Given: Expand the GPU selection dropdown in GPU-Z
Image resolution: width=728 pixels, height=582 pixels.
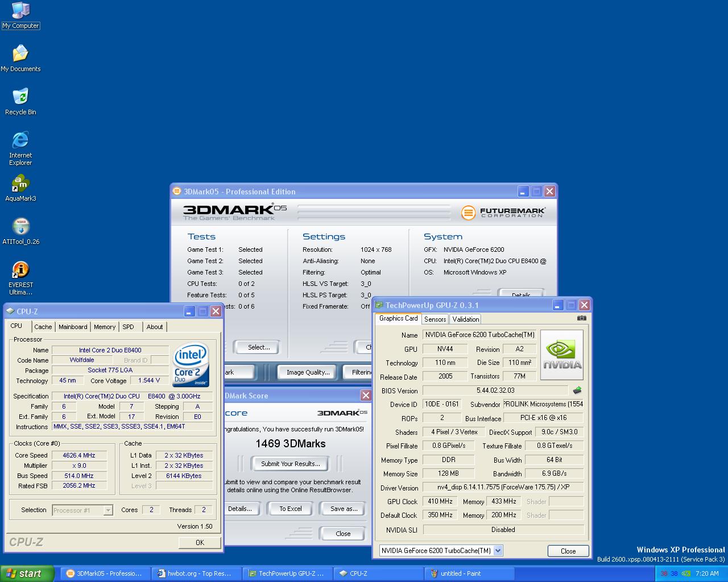Looking at the screenshot, I should pyautogui.click(x=498, y=550).
